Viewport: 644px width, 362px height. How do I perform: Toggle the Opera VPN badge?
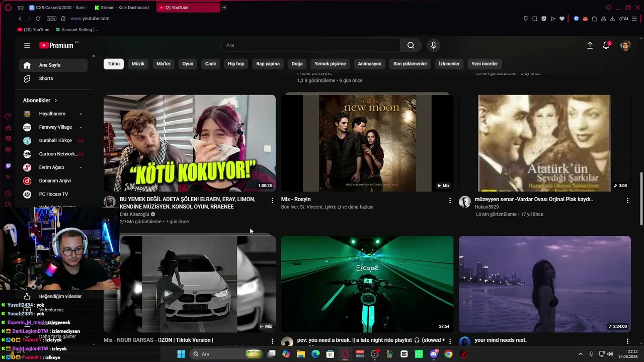[51, 19]
